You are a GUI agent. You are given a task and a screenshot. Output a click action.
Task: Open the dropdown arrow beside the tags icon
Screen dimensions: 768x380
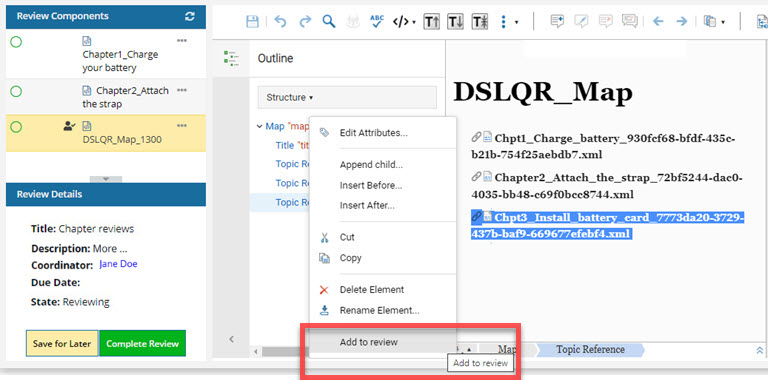point(414,22)
